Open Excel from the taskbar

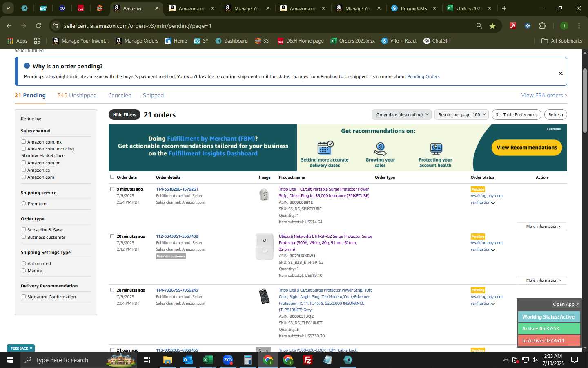[x=207, y=360]
